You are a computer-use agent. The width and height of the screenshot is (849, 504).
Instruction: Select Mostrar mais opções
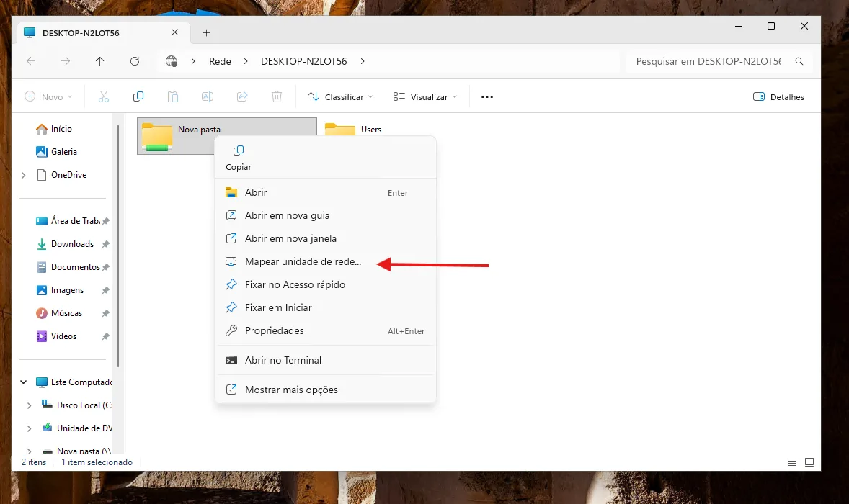point(326,390)
